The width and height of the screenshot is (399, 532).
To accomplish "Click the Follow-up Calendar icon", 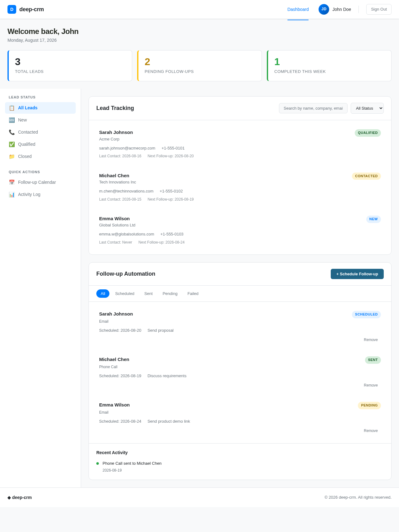I will 12,182.
